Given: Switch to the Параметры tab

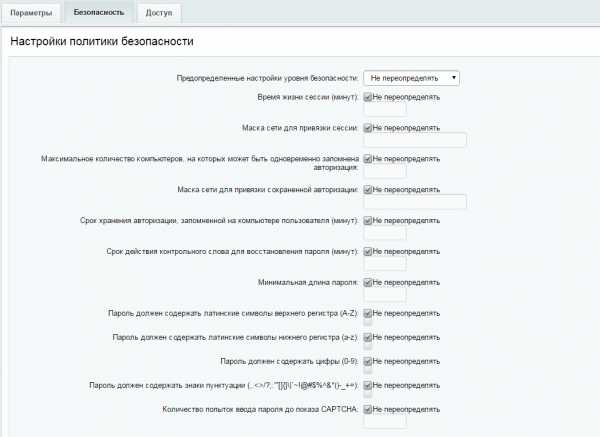Looking at the screenshot, I should tap(31, 12).
